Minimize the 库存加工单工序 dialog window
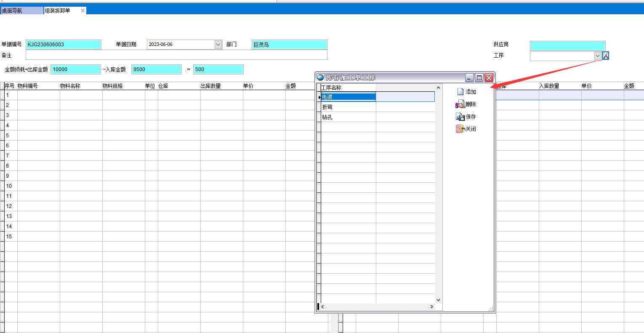The width and height of the screenshot is (644, 333). (469, 77)
